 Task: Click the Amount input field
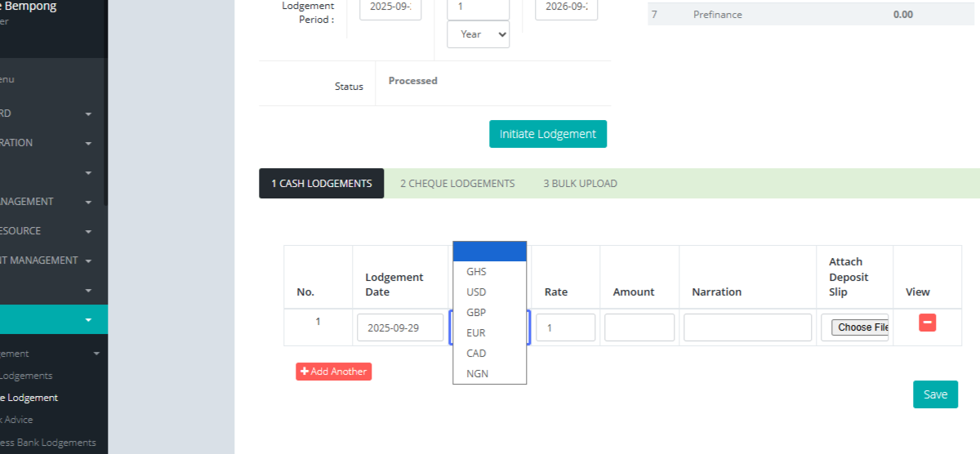[x=639, y=327]
